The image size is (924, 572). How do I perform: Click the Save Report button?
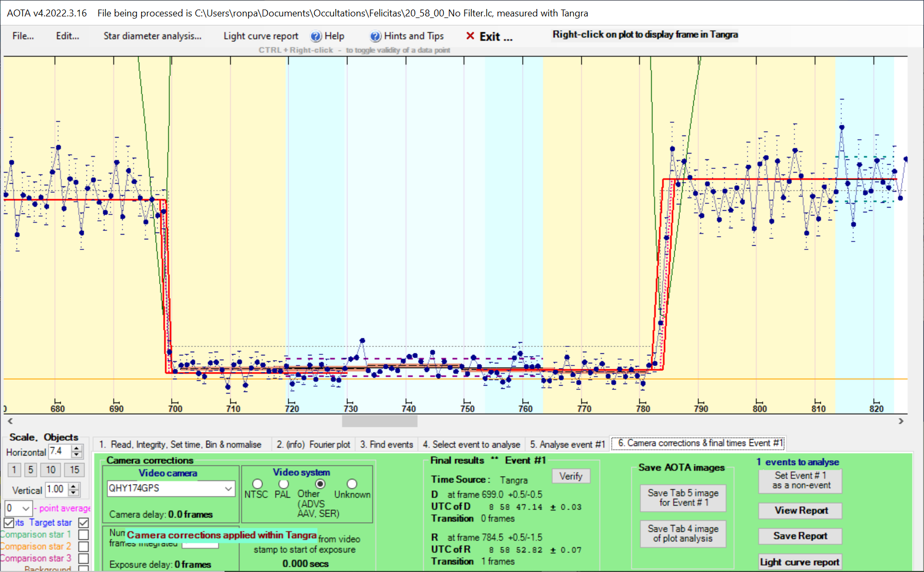[x=801, y=536]
